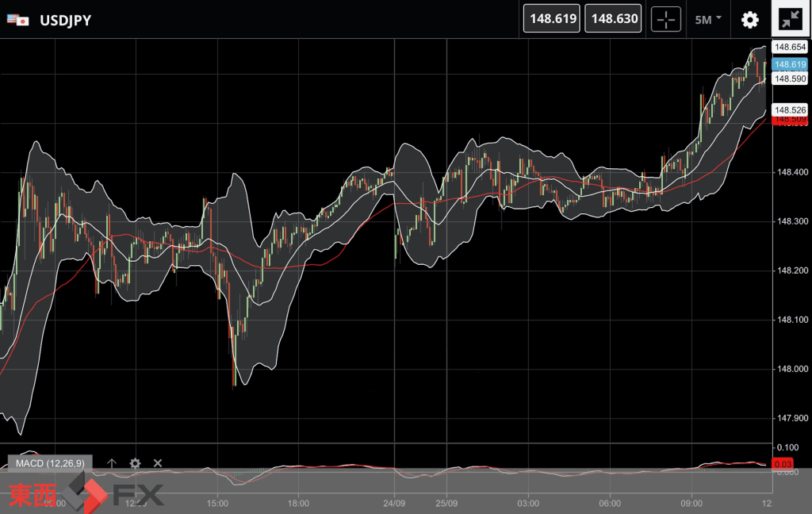Click the USDJPY currency flag icon
The width and height of the screenshot is (812, 514).
click(18, 20)
